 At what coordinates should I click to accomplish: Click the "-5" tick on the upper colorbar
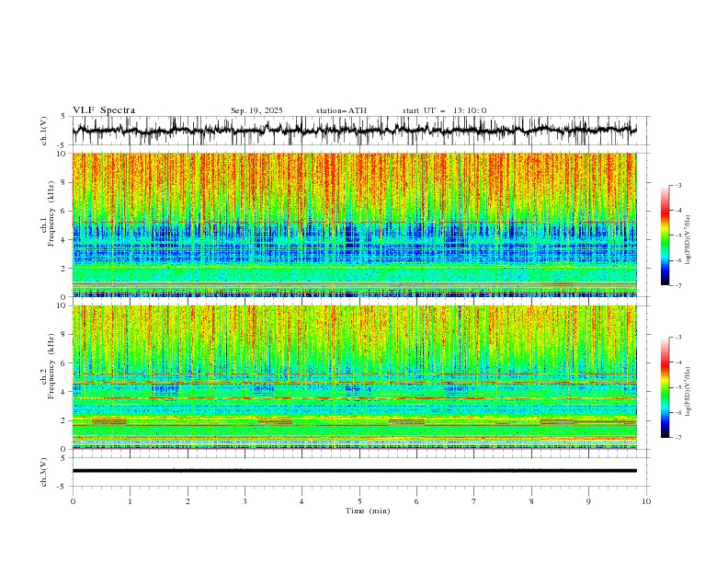point(677,236)
